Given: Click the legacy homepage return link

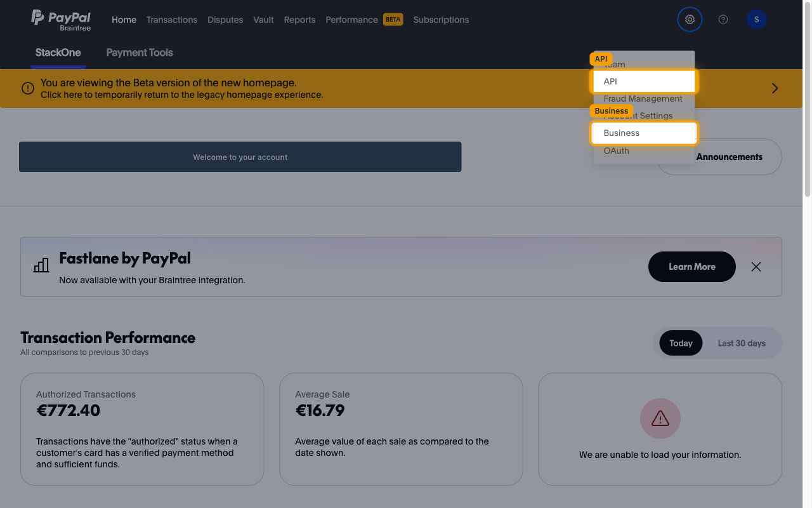Looking at the screenshot, I should click(x=182, y=95).
